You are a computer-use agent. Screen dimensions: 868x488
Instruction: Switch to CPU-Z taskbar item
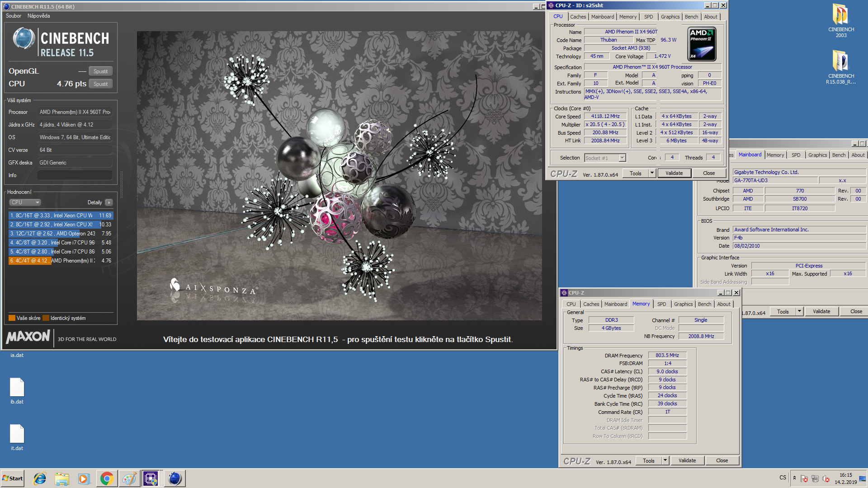tap(151, 479)
